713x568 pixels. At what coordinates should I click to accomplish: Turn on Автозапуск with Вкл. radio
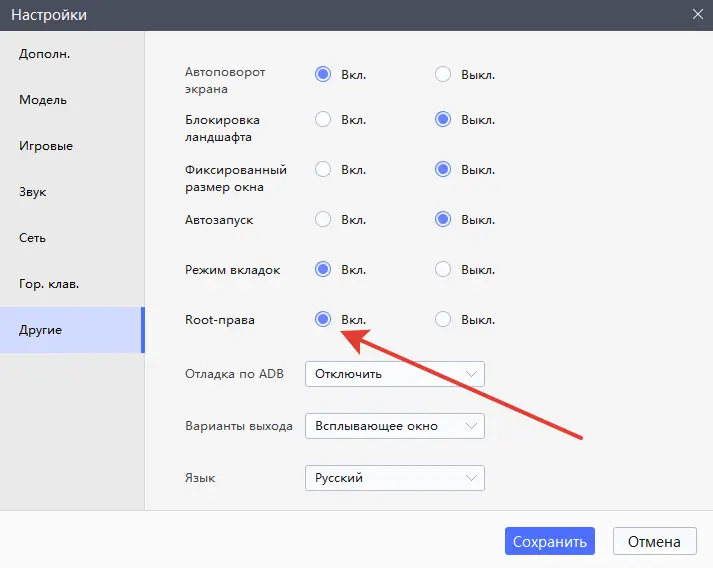323,220
